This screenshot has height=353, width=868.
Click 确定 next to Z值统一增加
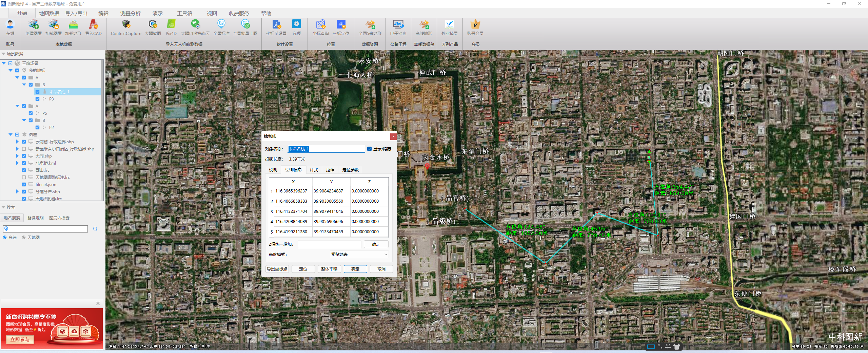coord(376,244)
